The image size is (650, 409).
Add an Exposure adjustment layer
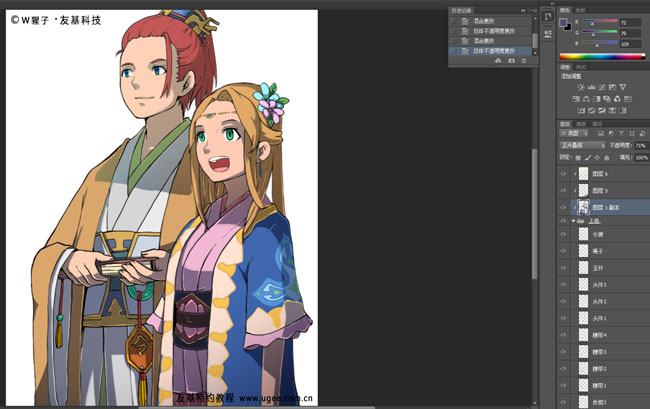(612, 87)
